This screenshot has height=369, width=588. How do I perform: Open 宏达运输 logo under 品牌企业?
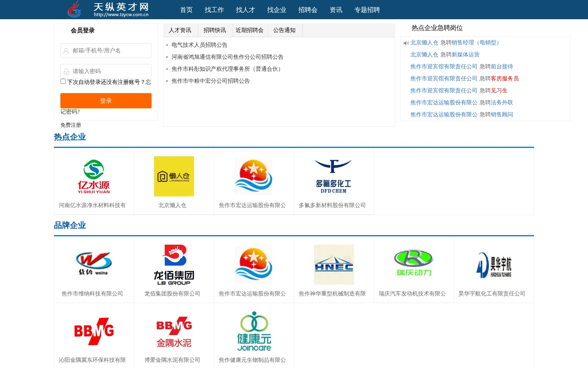[254, 265]
